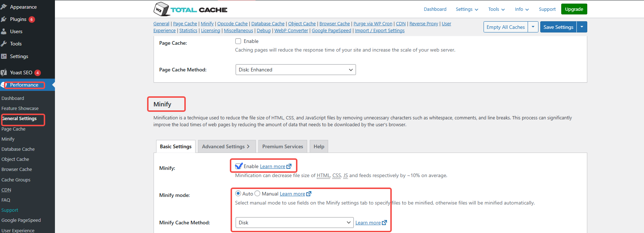Click the Tools wrench icon in sidebar

point(4,44)
